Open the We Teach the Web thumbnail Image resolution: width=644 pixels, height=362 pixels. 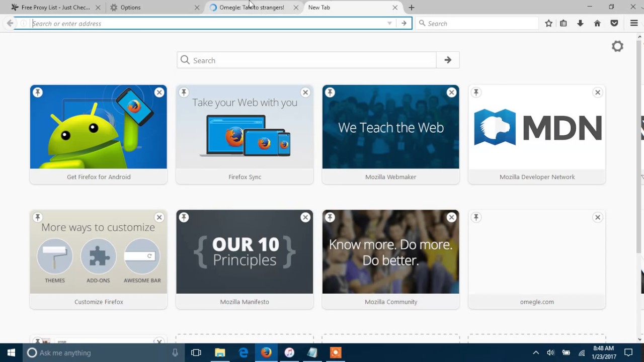[391, 127]
